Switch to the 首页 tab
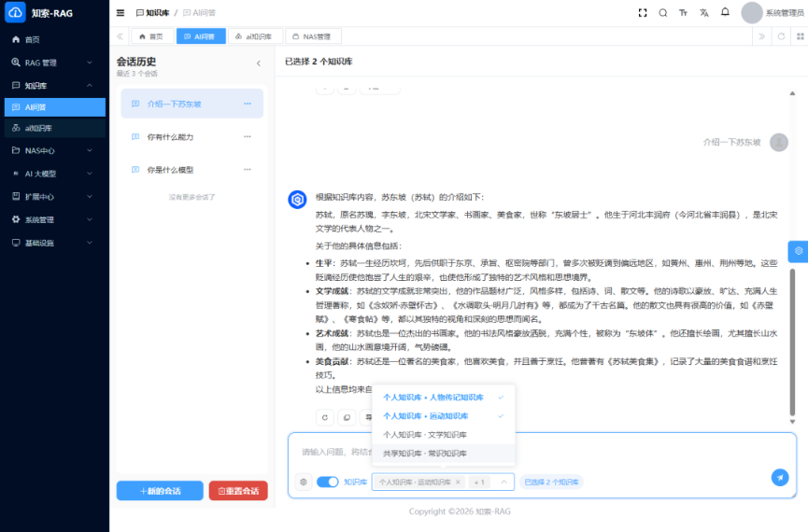The image size is (808, 532). [152, 36]
